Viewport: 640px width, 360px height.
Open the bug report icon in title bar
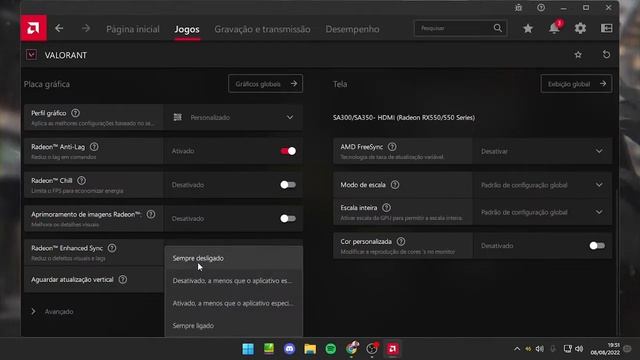click(518, 8)
